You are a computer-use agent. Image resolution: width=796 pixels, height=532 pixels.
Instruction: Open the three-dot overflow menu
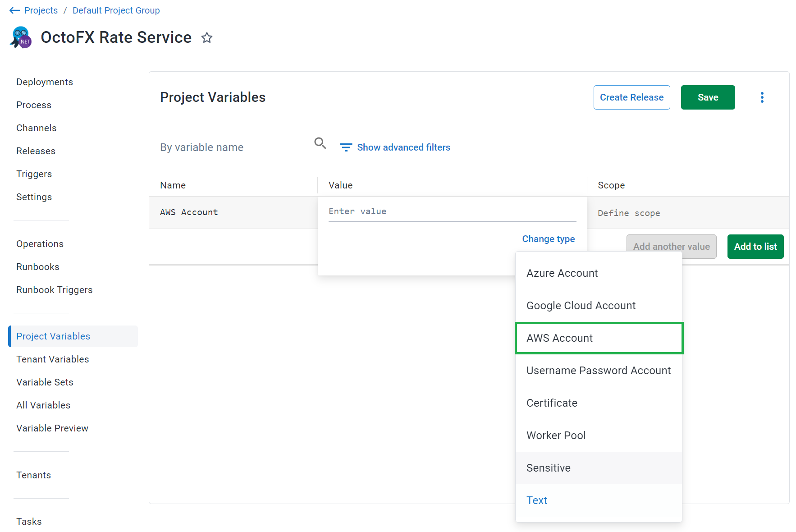click(762, 97)
